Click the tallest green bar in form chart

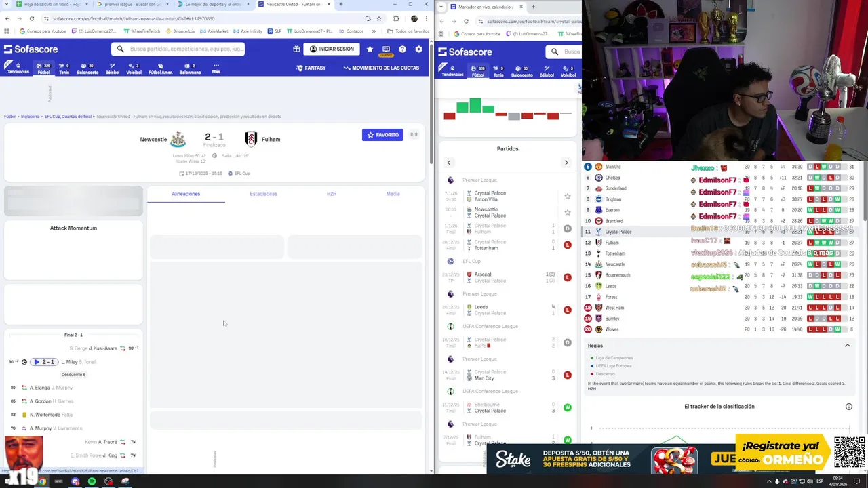point(475,105)
